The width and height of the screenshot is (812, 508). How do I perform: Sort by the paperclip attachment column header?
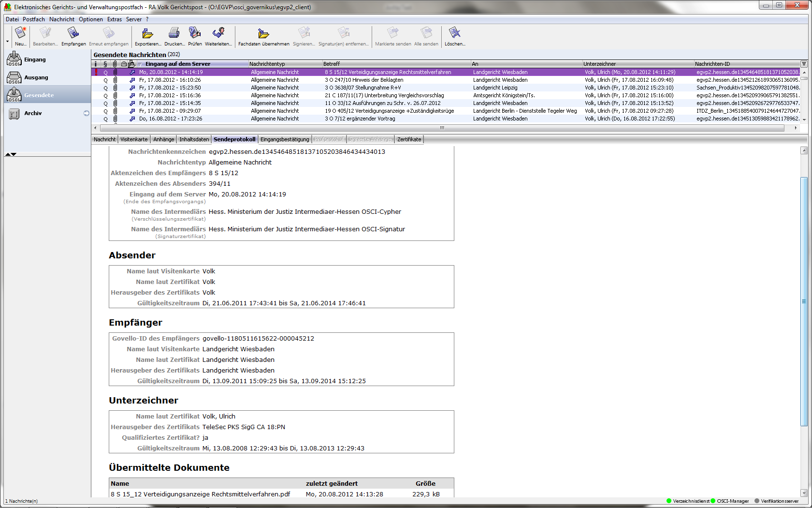click(x=115, y=64)
